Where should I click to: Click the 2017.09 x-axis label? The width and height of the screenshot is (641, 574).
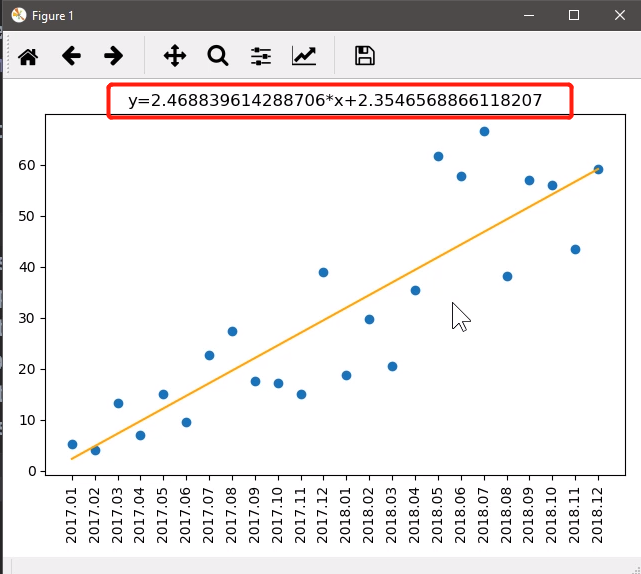click(x=255, y=516)
